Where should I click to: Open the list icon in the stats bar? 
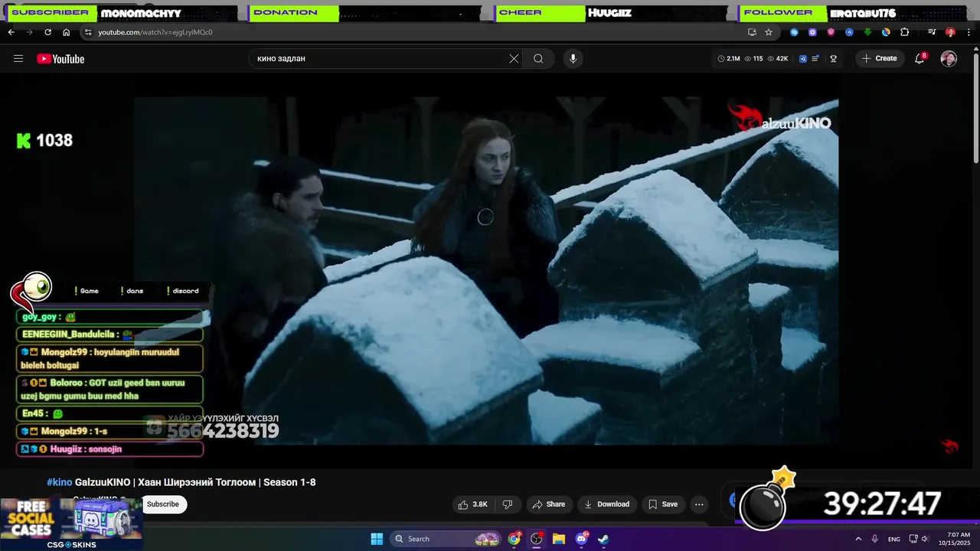(815, 59)
